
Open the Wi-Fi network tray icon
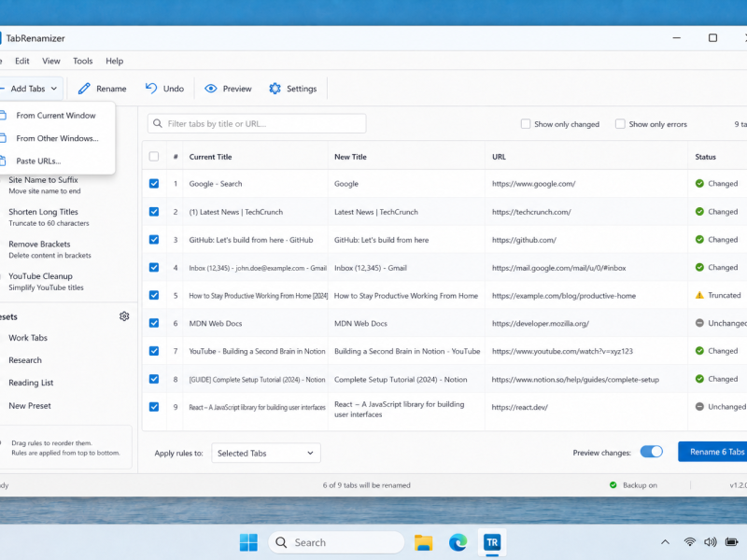[689, 542]
